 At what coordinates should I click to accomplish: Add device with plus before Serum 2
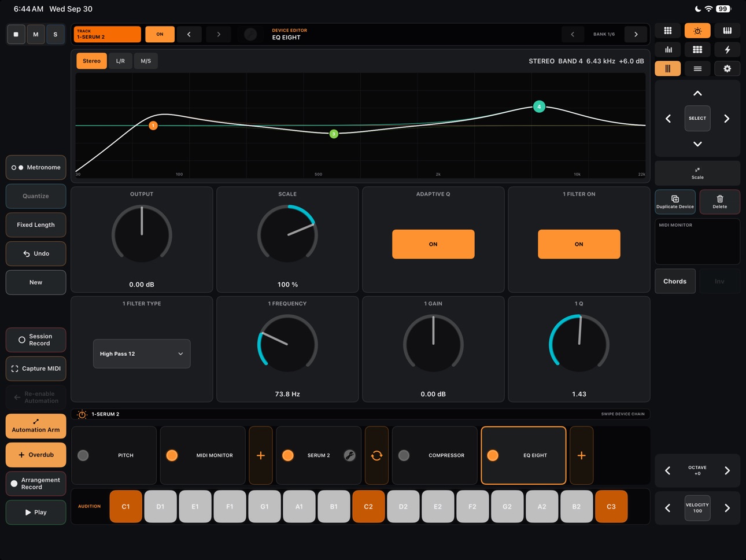(261, 455)
